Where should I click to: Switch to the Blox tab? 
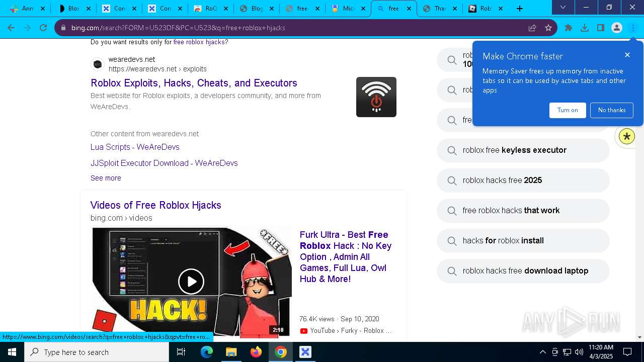(73, 9)
